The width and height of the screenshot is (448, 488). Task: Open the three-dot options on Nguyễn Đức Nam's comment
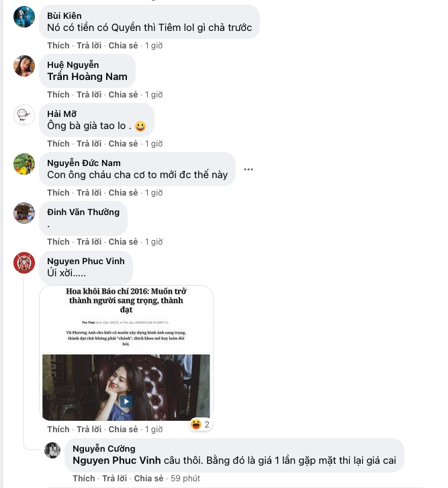coord(249,169)
